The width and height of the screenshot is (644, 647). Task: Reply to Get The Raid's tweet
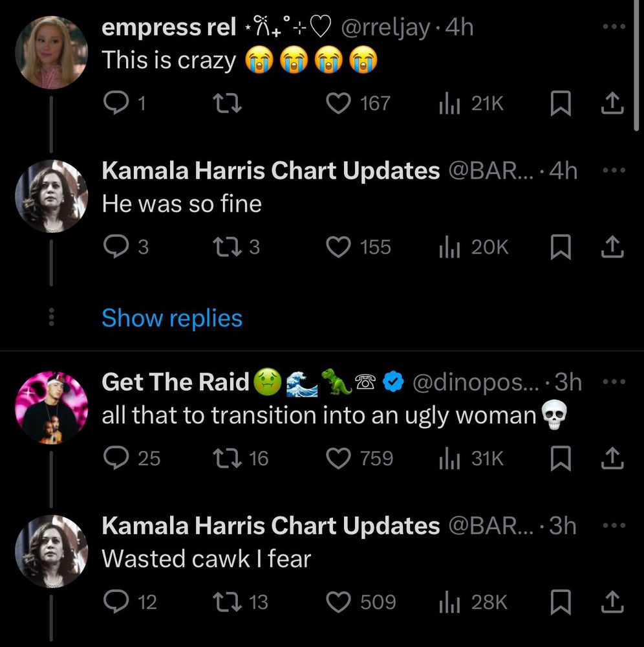coord(118,458)
